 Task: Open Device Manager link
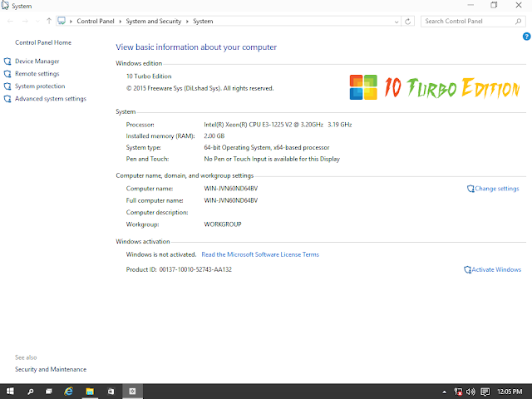[x=37, y=61]
